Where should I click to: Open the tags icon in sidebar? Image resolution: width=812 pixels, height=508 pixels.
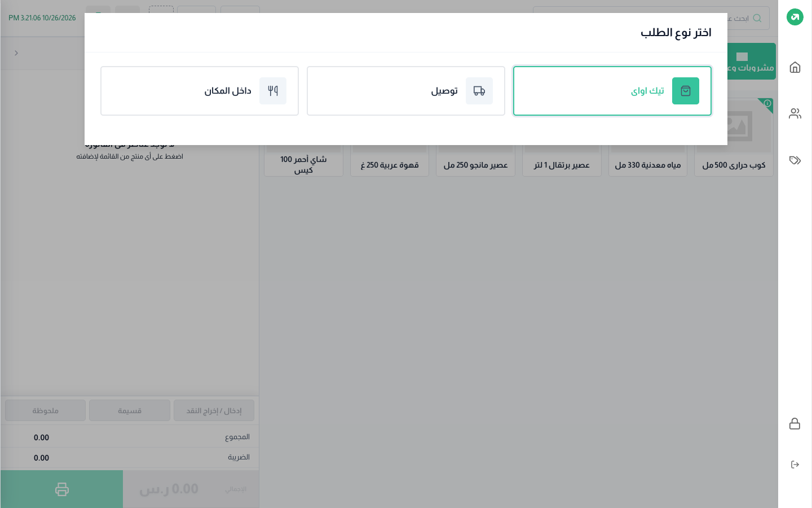pos(795,160)
